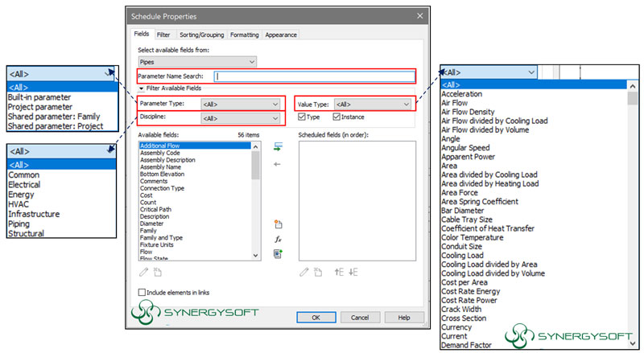Click the Add calculated parameter (fx) icon
Screen dimensions: 644x353
point(278,239)
